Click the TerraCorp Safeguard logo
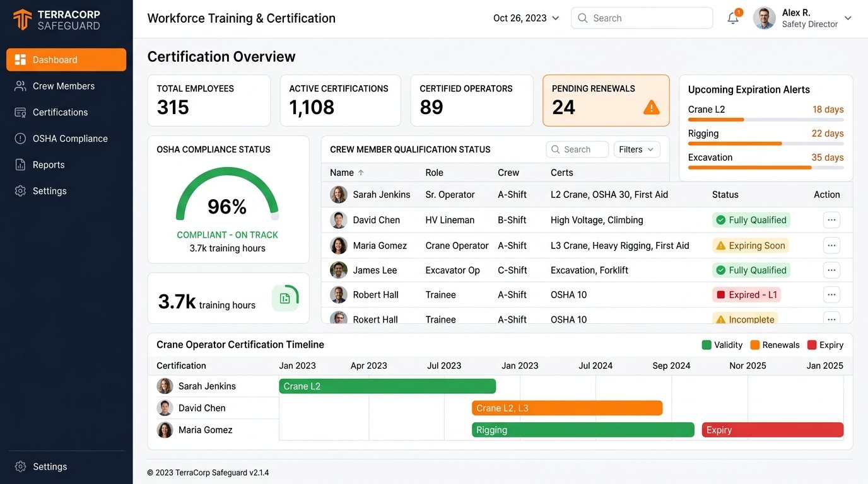 57,20
